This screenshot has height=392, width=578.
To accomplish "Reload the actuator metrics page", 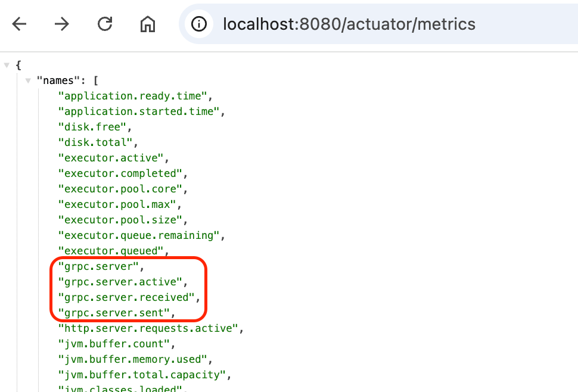I will [x=105, y=24].
